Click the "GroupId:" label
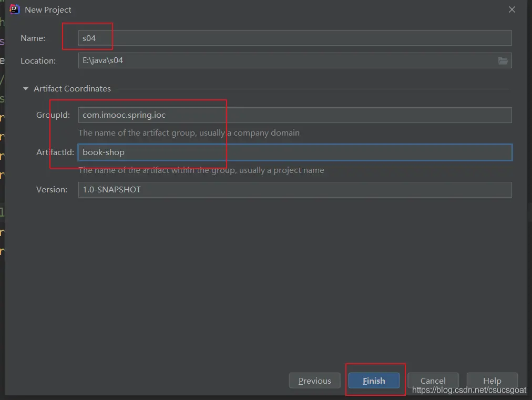 (53, 115)
